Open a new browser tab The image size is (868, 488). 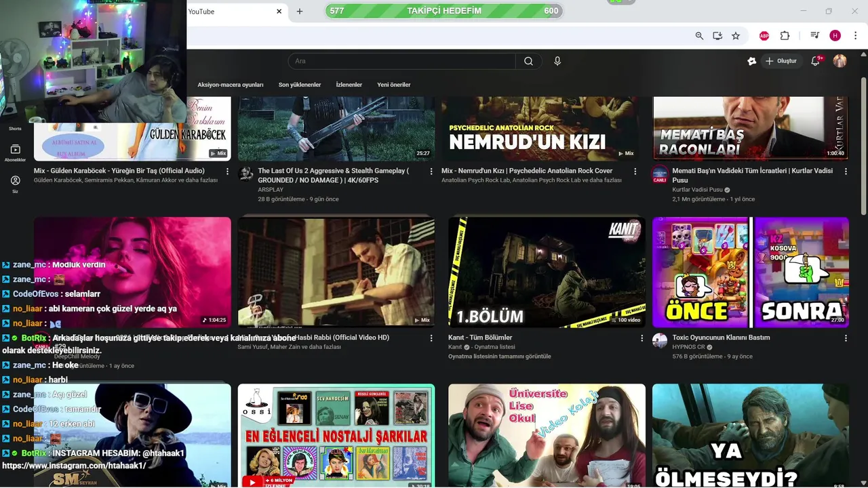point(300,12)
